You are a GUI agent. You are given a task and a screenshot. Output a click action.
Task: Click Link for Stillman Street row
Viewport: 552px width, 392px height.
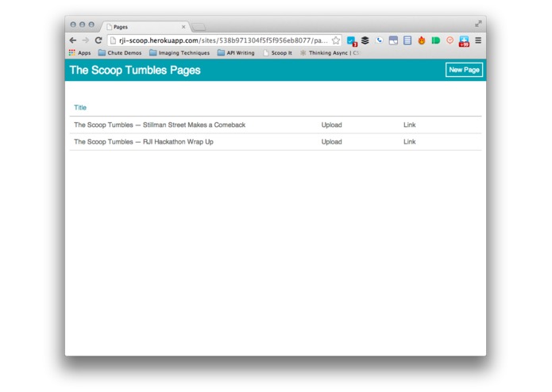(x=409, y=125)
